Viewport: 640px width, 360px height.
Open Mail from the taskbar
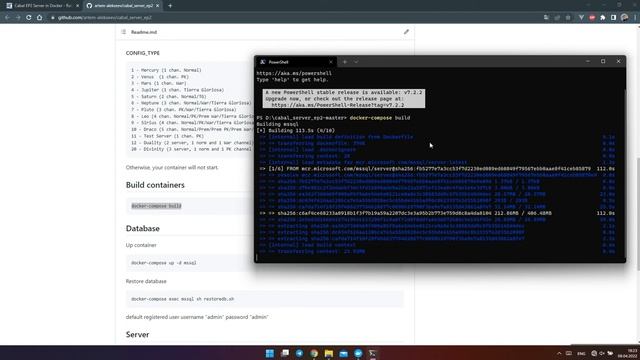click(x=343, y=353)
